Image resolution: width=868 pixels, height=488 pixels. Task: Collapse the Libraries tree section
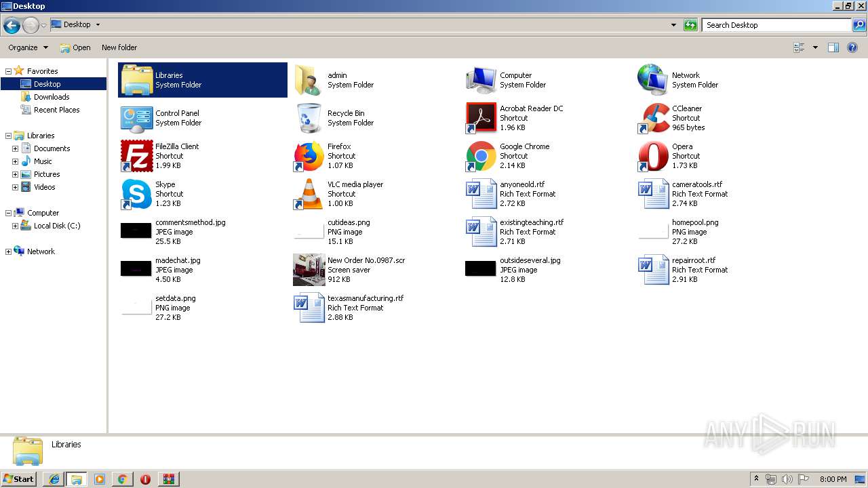[x=8, y=136]
